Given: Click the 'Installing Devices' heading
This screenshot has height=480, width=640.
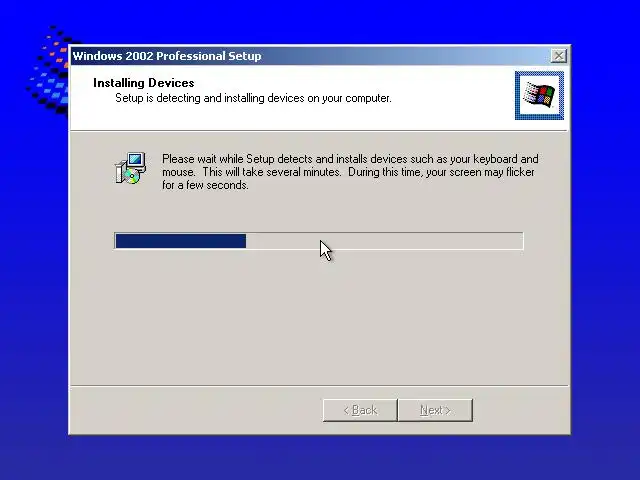Looking at the screenshot, I should pyautogui.click(x=144, y=83).
